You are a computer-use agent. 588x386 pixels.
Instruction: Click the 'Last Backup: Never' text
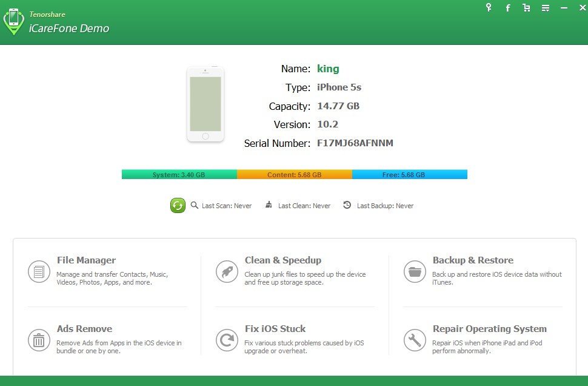[385, 206]
